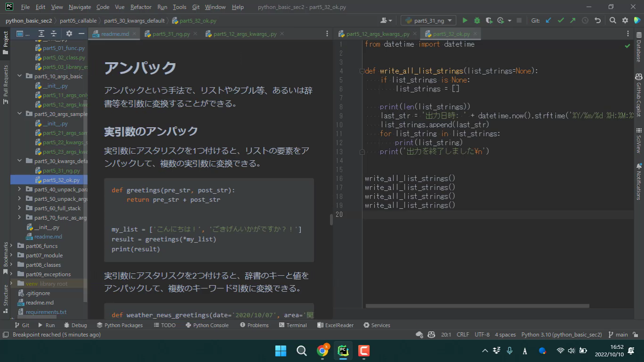The width and height of the screenshot is (644, 362).
Task: Open Search Everywhere magnifier icon
Action: pyautogui.click(x=612, y=20)
